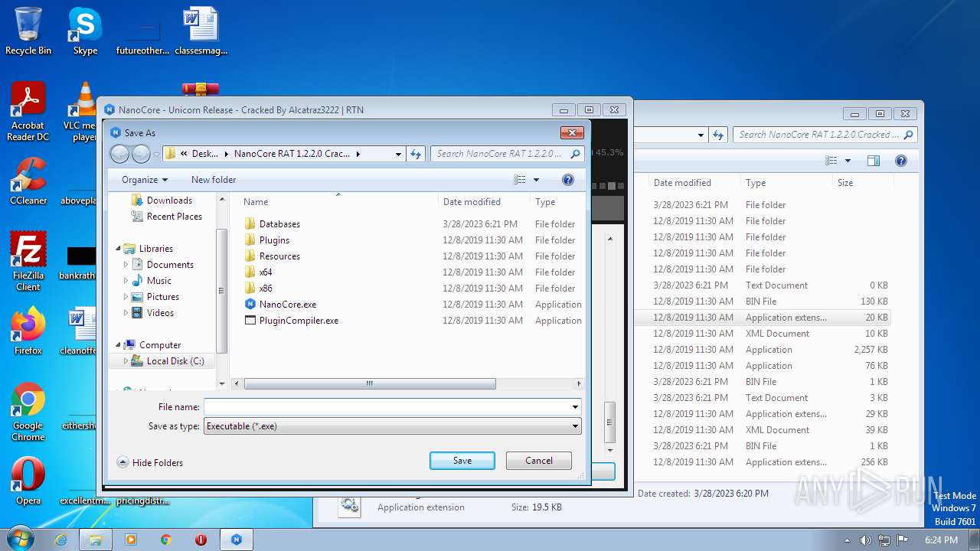
Task: Click refresh icon beside dialog address bar
Action: coord(416,154)
